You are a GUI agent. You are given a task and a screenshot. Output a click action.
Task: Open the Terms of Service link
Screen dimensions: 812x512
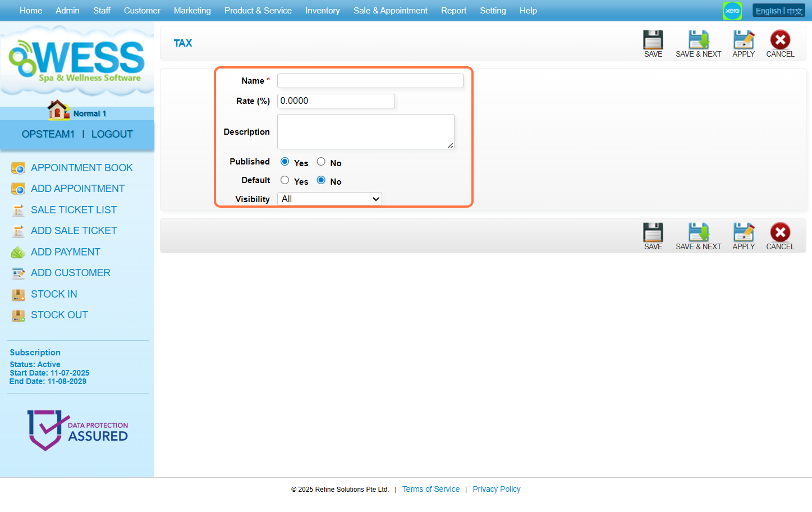430,489
